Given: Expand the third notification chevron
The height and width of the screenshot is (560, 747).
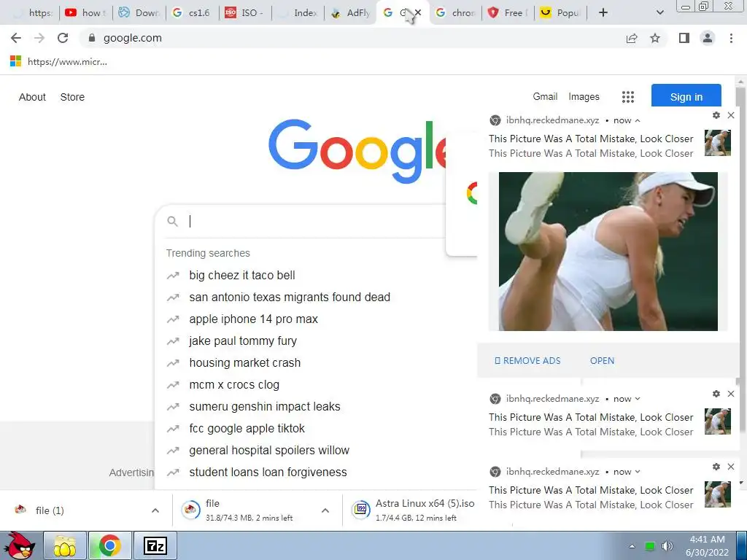Looking at the screenshot, I should pyautogui.click(x=638, y=472).
